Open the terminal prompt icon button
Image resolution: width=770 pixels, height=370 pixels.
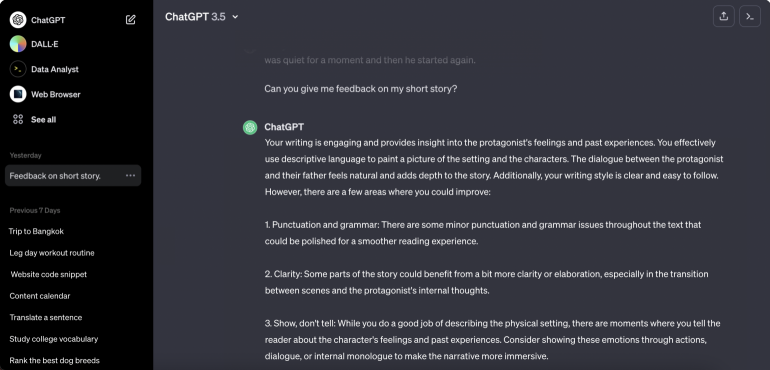point(750,16)
